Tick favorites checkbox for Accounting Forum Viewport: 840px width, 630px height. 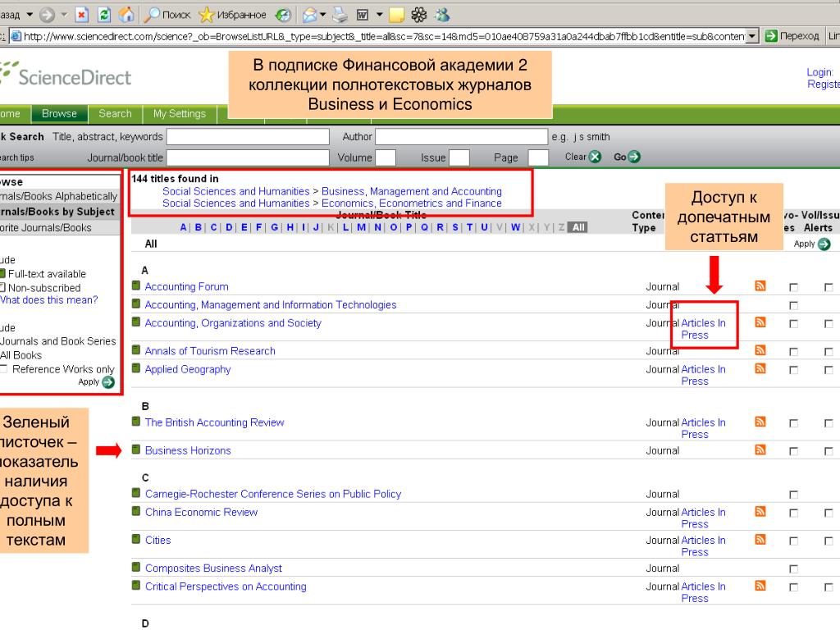click(x=793, y=288)
